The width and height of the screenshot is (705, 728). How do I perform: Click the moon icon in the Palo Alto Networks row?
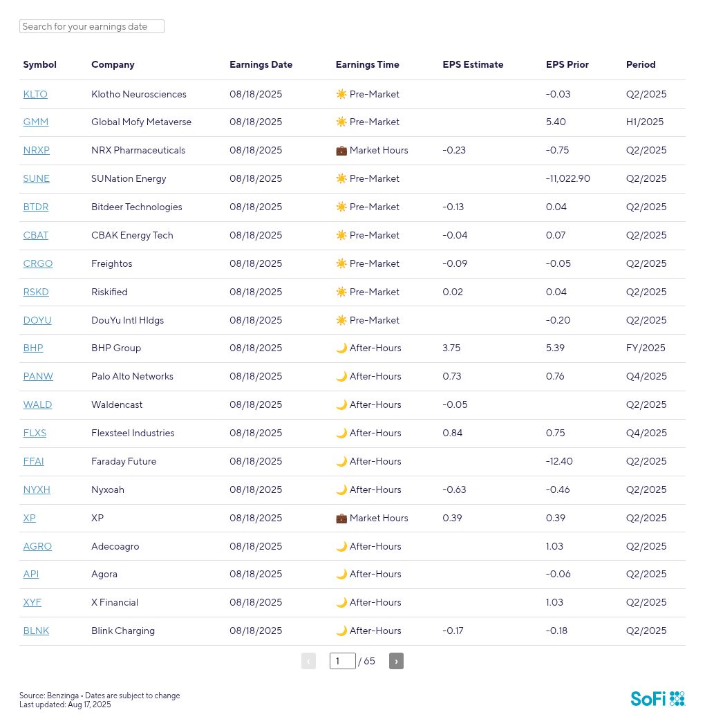pos(341,377)
